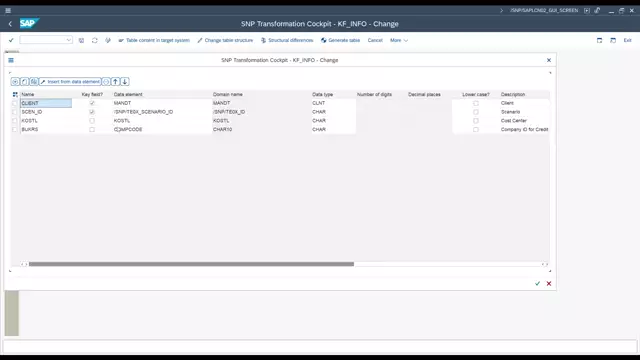
Task: Toggle Lower case checkbox for Cost Center row
Action: tap(476, 121)
